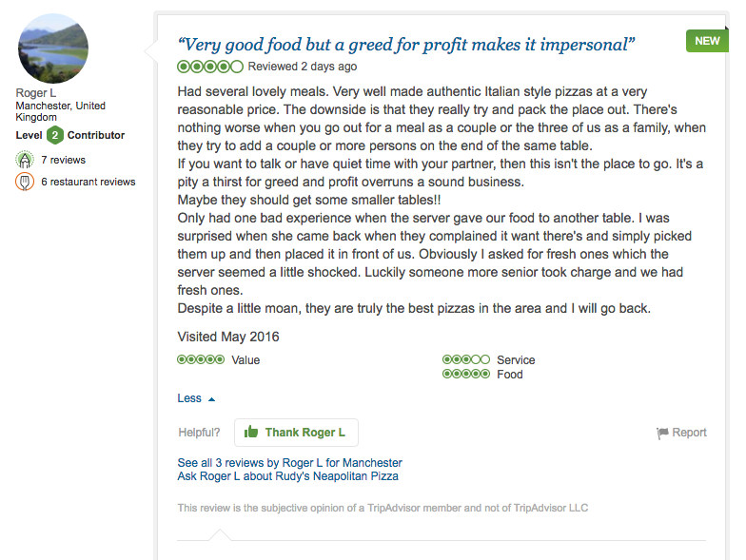Thank Roger L for the review

(296, 432)
